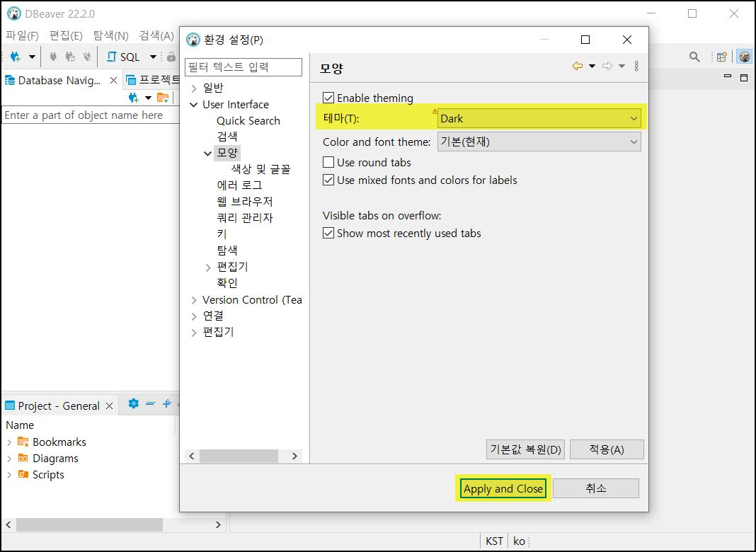Select the Diagrams folder icon
Viewport: 756px width, 552px height.
pyautogui.click(x=23, y=458)
